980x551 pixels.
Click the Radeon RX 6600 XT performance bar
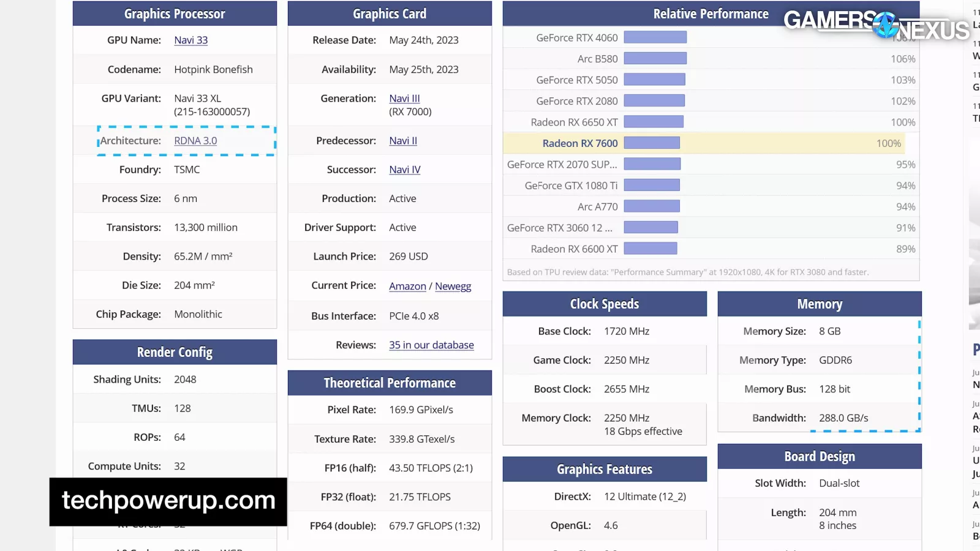[x=650, y=249]
